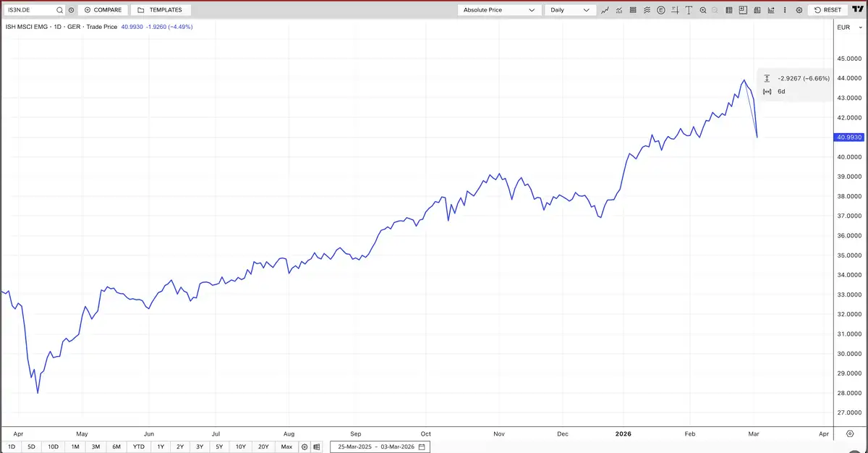Select the text annotation T tool

(x=689, y=10)
